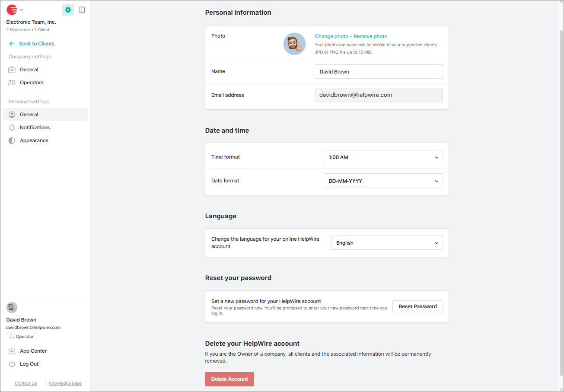Image resolution: width=564 pixels, height=392 pixels.
Task: Collapse the sidebar panel icon
Action: click(82, 10)
